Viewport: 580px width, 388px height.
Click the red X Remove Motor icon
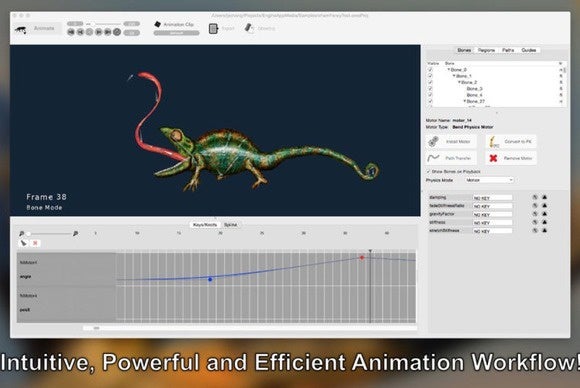[493, 158]
